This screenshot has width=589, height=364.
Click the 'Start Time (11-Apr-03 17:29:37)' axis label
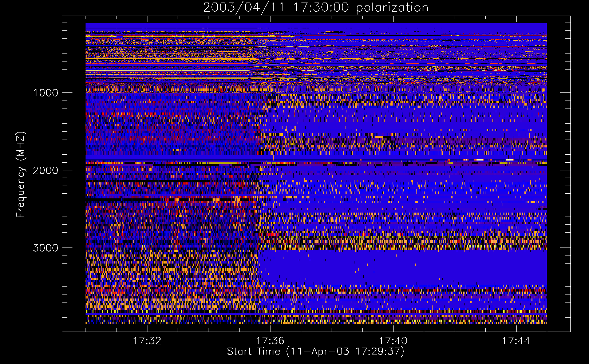[x=316, y=352]
